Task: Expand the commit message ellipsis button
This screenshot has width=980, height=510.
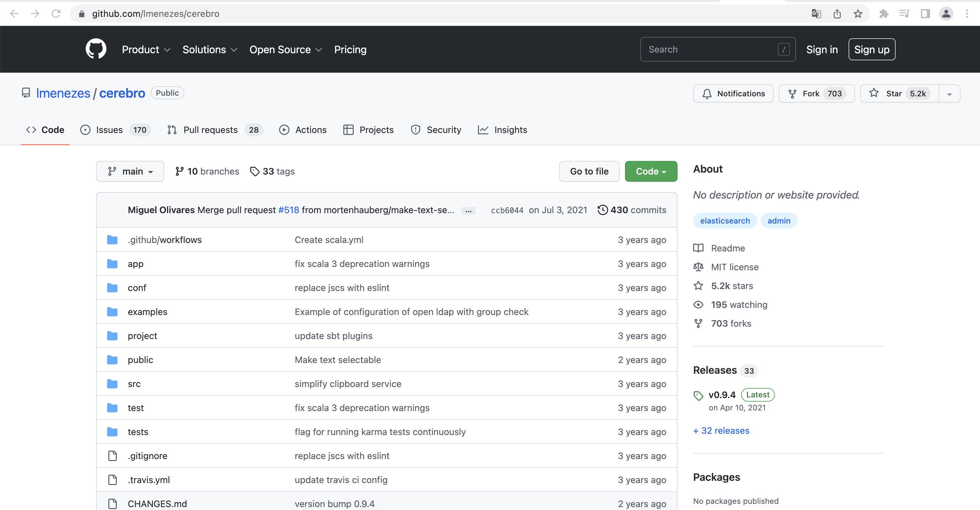Action: coord(468,211)
